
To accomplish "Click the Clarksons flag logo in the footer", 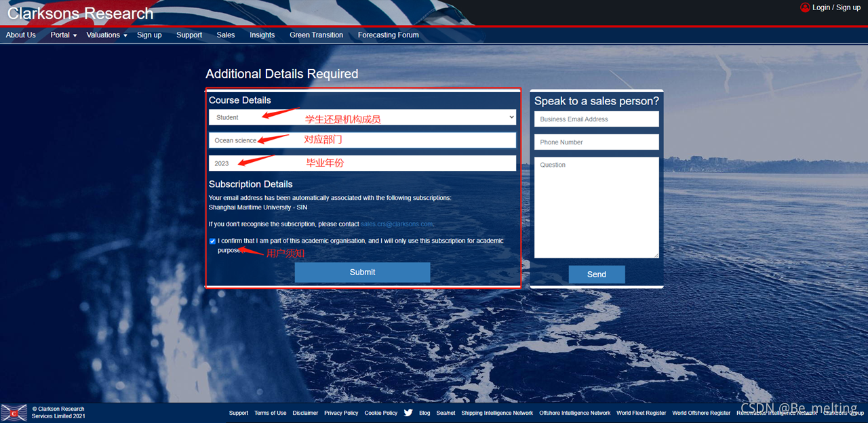I will pos(14,413).
